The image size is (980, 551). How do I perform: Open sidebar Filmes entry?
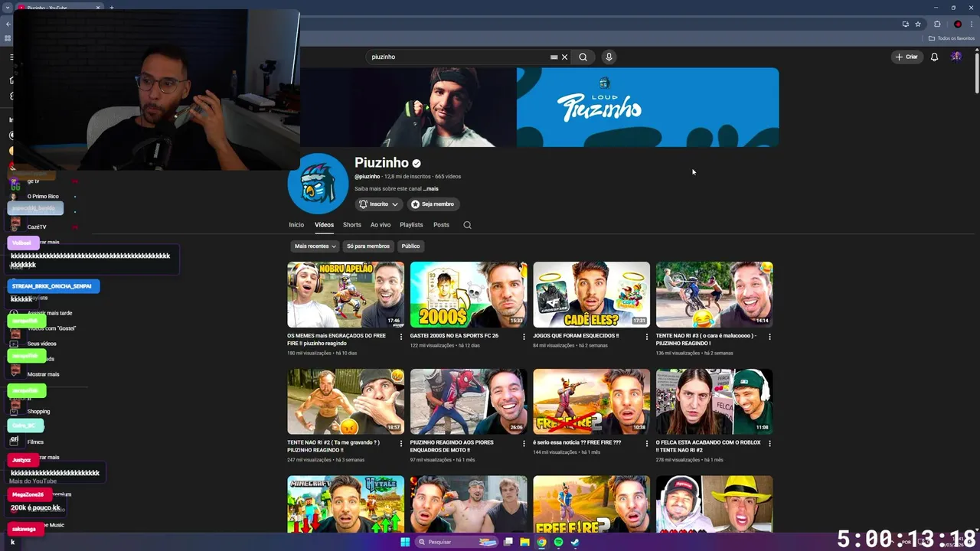[x=35, y=442]
